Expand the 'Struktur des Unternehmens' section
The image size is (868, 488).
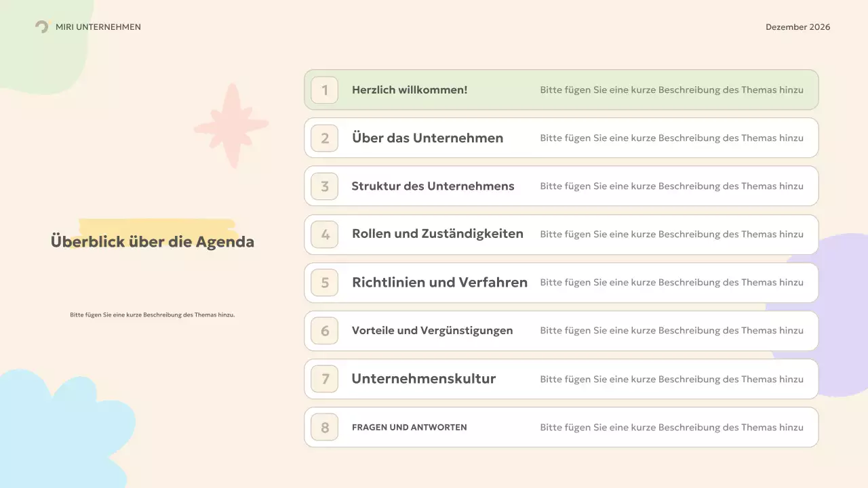[x=561, y=186]
